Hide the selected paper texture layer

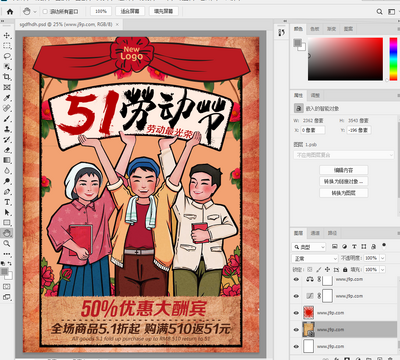tap(296, 329)
